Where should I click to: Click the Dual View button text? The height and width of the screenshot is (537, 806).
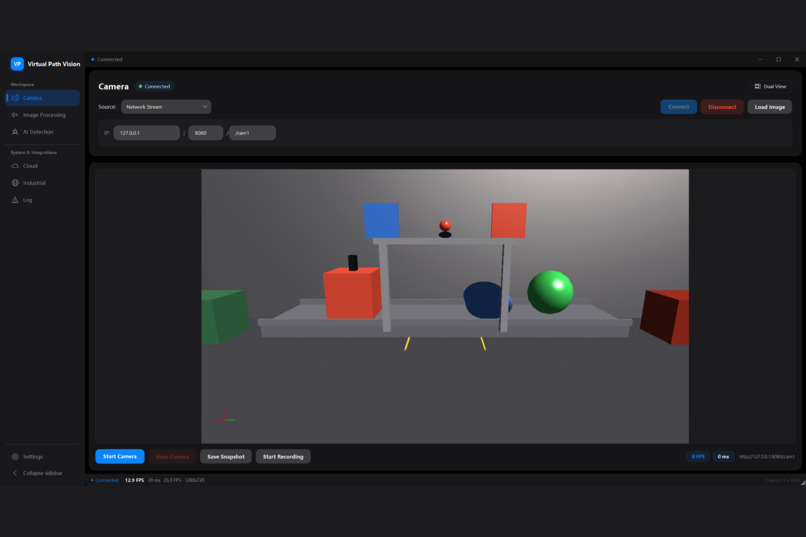point(775,86)
